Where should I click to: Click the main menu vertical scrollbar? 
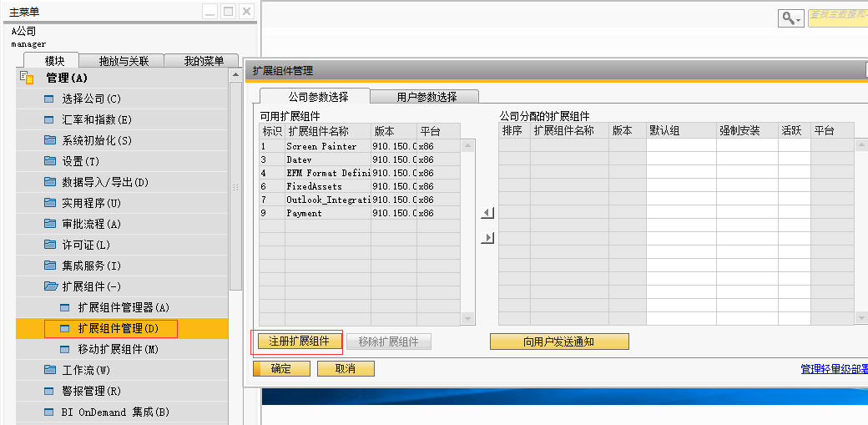pyautogui.click(x=235, y=186)
